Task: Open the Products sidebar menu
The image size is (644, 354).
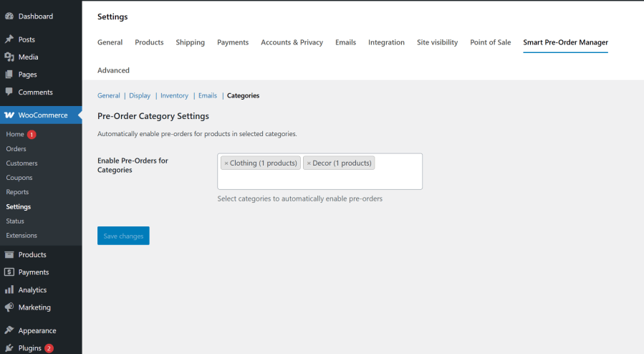Action: tap(32, 254)
